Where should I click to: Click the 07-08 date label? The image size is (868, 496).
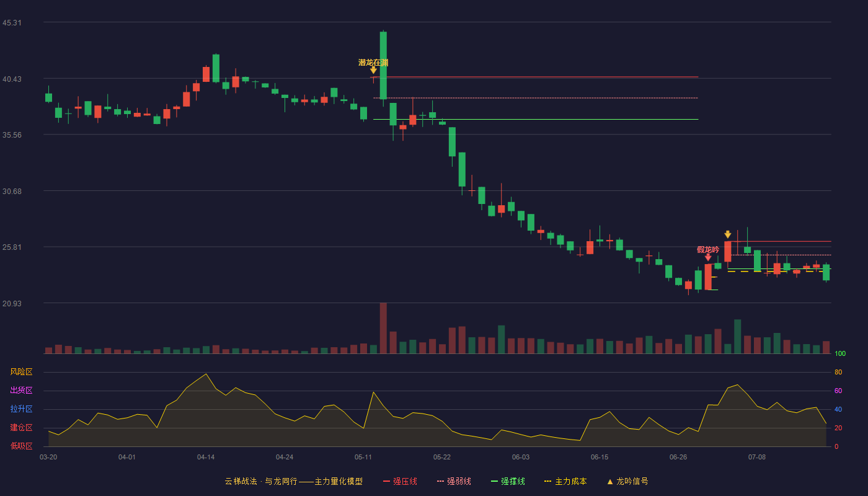pyautogui.click(x=757, y=457)
